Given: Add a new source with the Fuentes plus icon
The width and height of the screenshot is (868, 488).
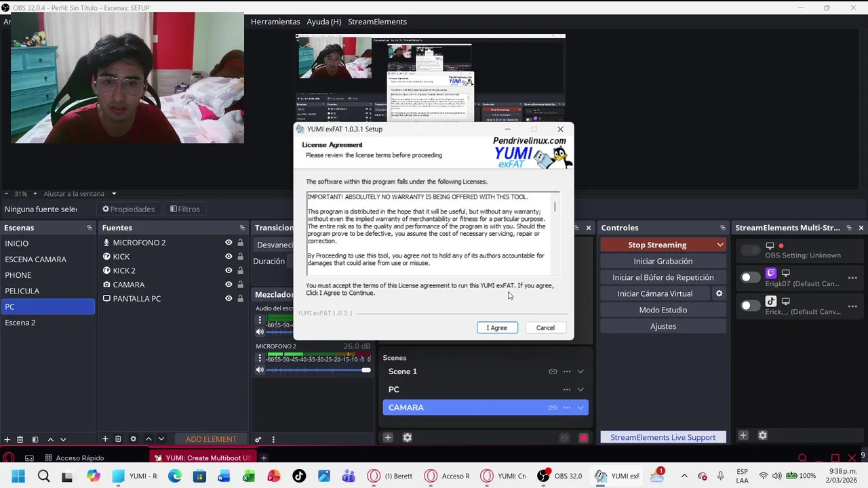Looking at the screenshot, I should (x=105, y=439).
